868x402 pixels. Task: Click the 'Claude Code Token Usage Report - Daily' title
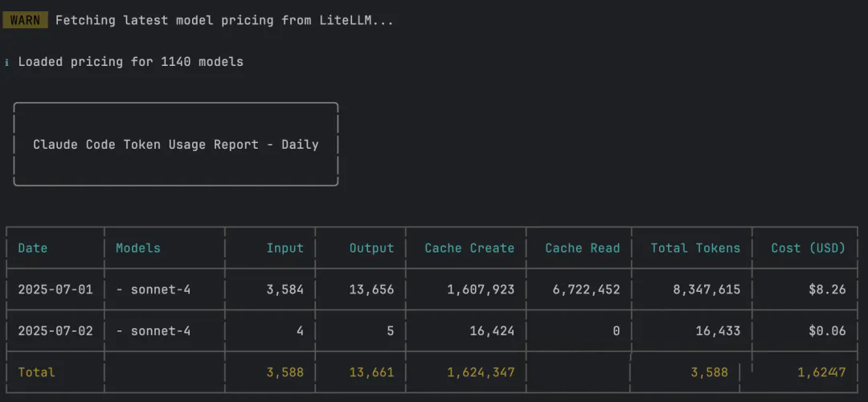[175, 145]
